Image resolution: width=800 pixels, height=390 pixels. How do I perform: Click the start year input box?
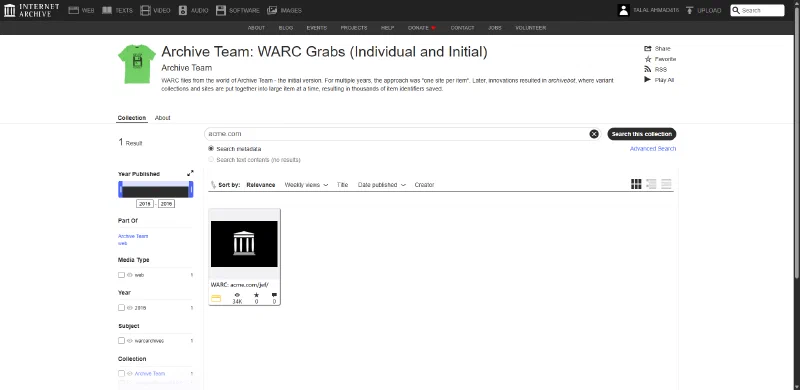[144, 204]
